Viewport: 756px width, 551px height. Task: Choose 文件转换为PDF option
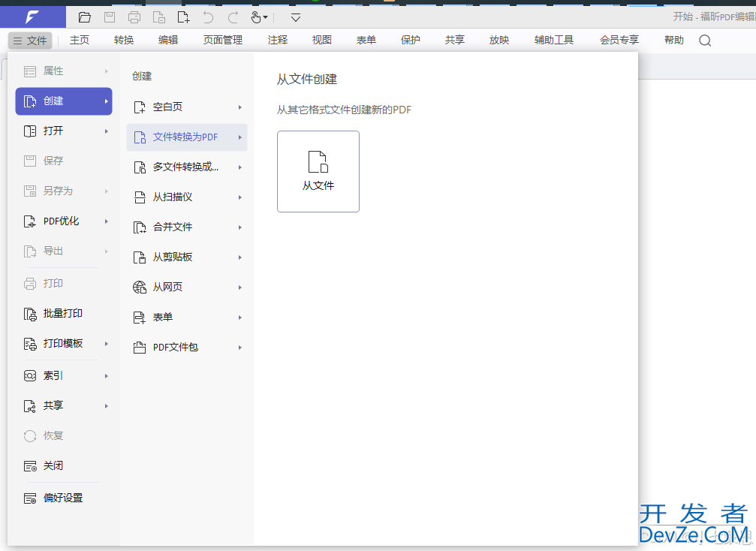187,137
